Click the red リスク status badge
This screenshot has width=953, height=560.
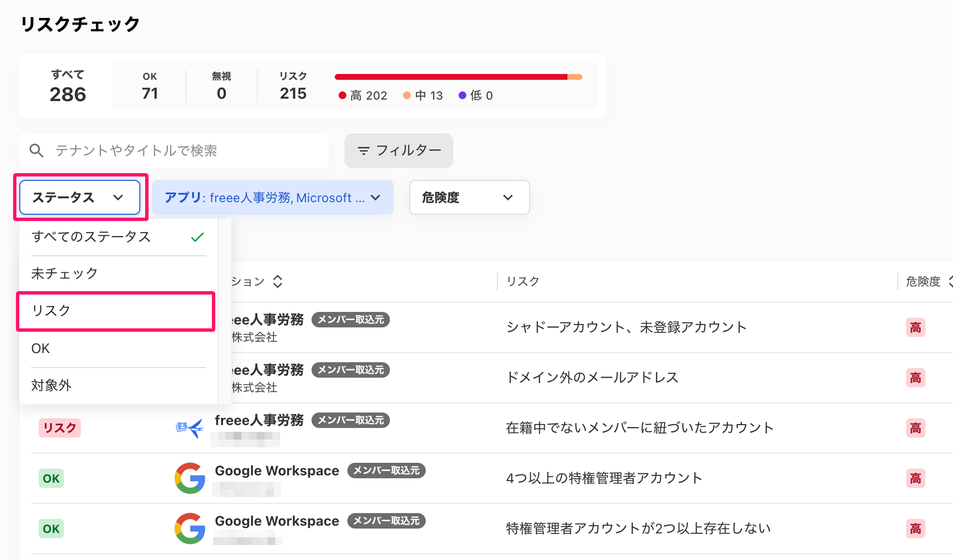[60, 428]
